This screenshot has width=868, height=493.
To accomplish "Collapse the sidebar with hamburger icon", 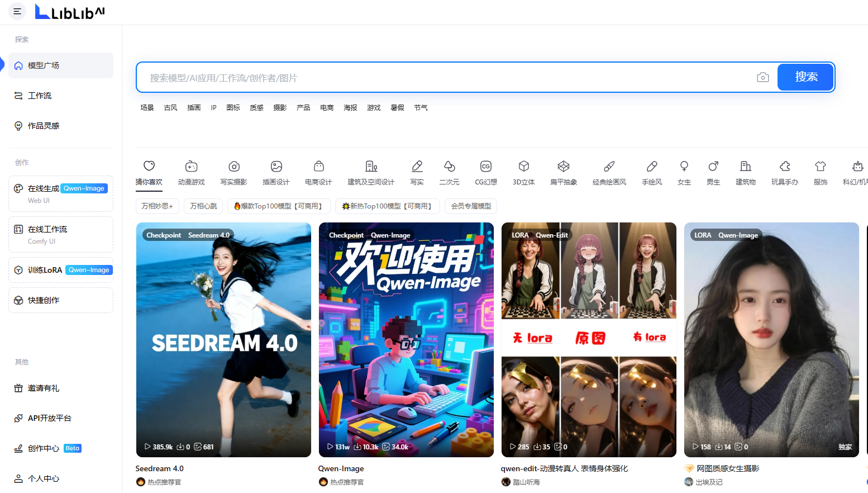I will coord(17,11).
